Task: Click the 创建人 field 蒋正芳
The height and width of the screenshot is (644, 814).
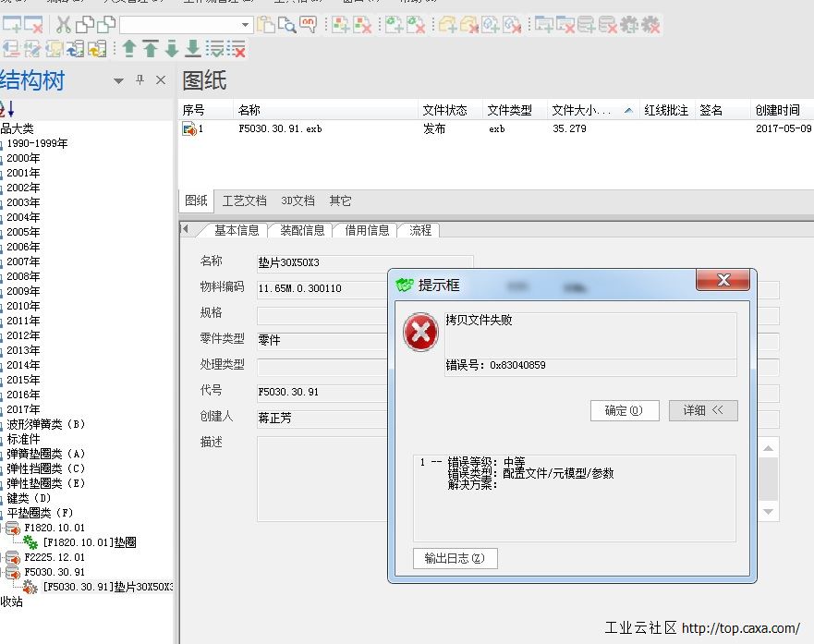Action: coord(322,418)
